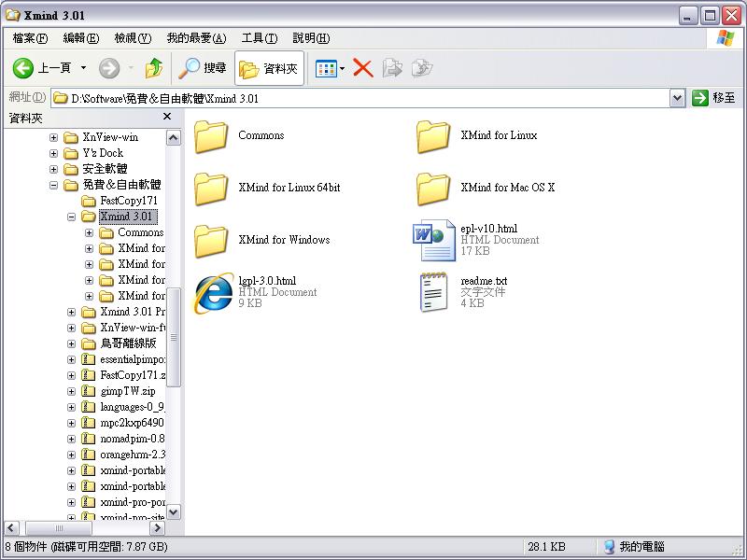Select lgpl-3.0.html Internet Explorer icon

tap(214, 292)
